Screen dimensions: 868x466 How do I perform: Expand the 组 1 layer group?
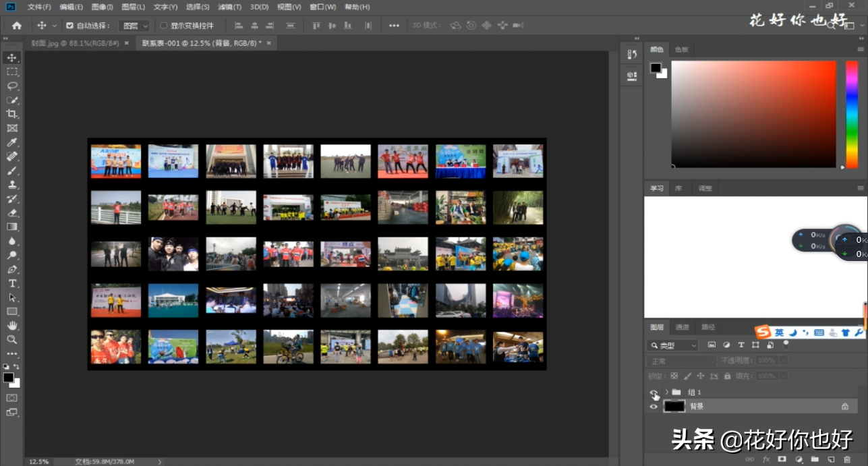tap(666, 392)
